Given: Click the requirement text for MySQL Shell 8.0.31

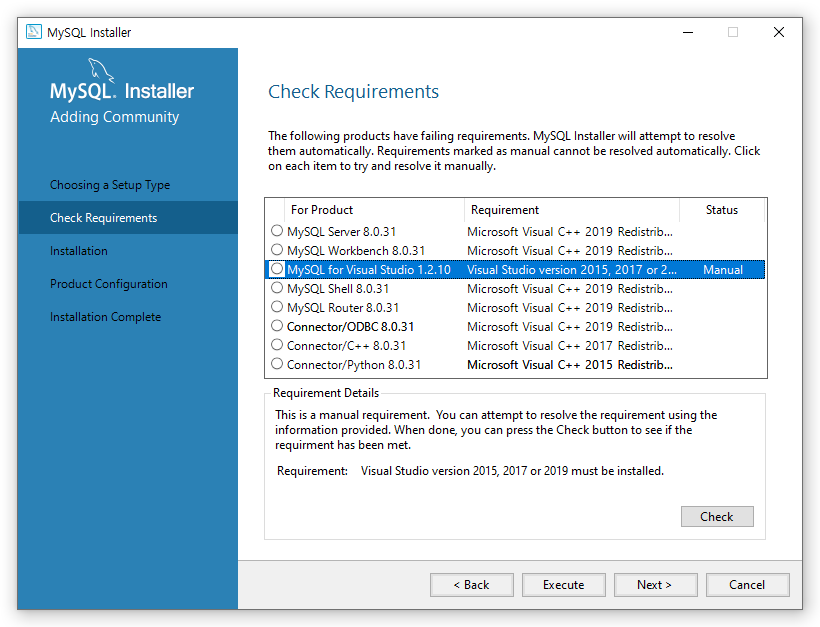Looking at the screenshot, I should click(570, 289).
